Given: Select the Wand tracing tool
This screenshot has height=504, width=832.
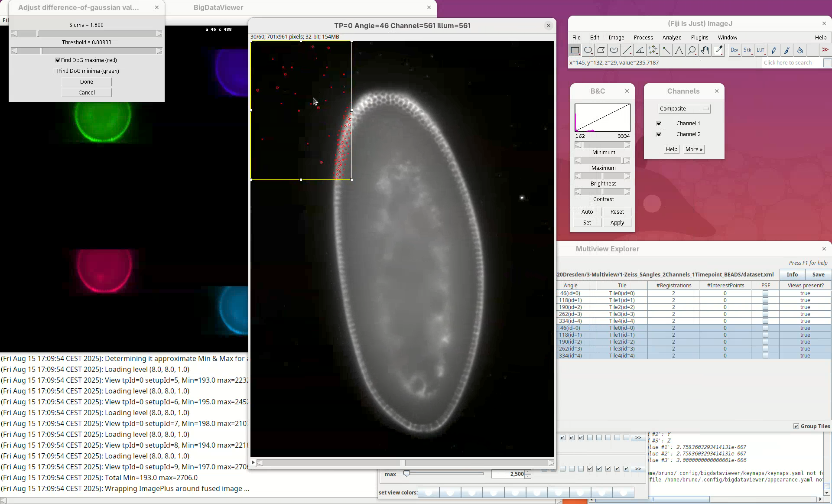Looking at the screenshot, I should point(666,50).
